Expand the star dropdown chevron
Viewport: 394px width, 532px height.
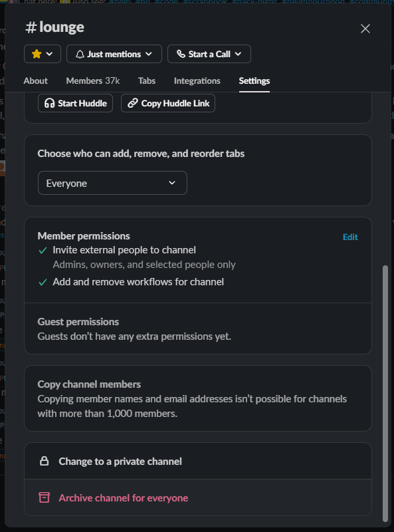pyautogui.click(x=49, y=54)
